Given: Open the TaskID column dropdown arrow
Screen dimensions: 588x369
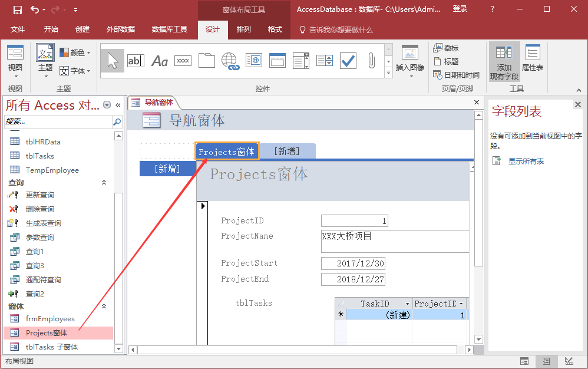Looking at the screenshot, I should pyautogui.click(x=407, y=304).
